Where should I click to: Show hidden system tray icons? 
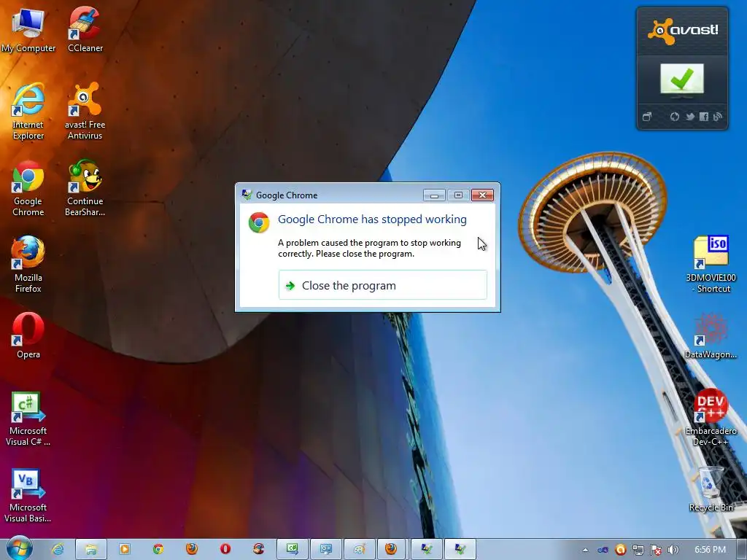(x=585, y=550)
